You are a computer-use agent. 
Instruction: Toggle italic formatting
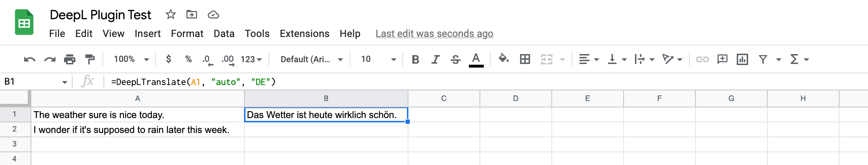[x=435, y=59]
